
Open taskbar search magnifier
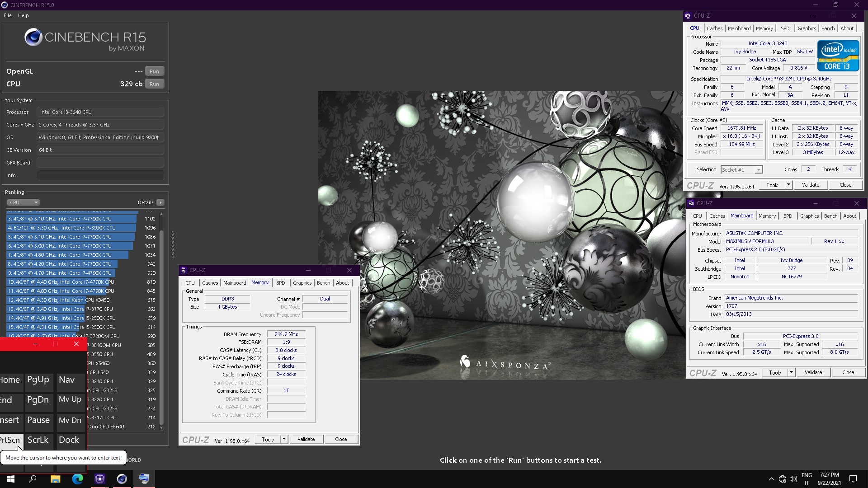(x=33, y=479)
